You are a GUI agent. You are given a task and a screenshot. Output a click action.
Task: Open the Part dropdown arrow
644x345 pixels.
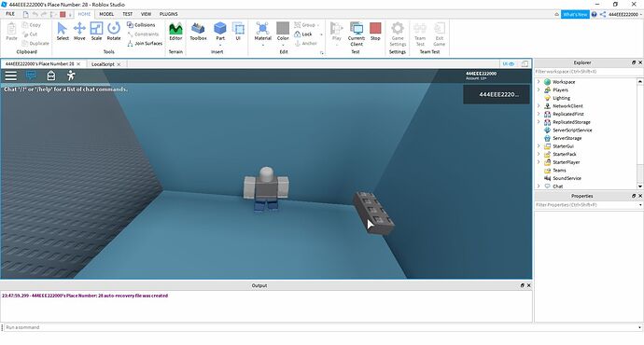point(220,45)
